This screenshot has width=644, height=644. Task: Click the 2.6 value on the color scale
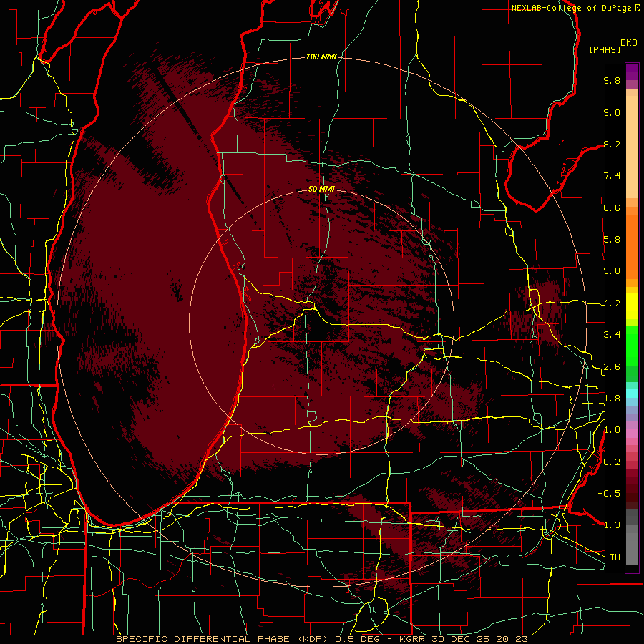click(612, 367)
